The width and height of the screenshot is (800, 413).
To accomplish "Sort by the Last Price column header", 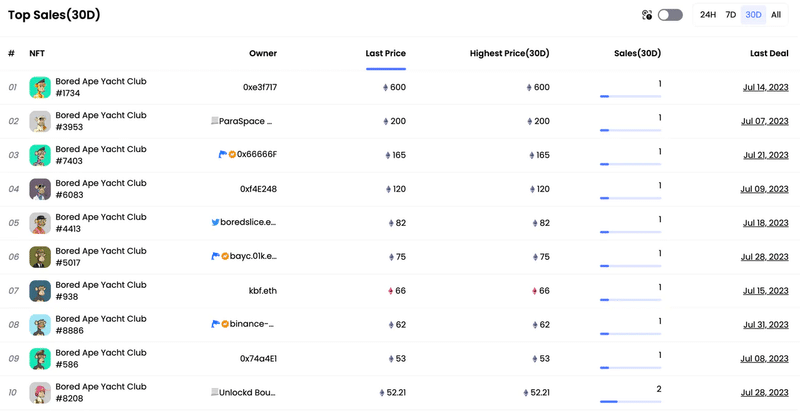I will [385, 53].
